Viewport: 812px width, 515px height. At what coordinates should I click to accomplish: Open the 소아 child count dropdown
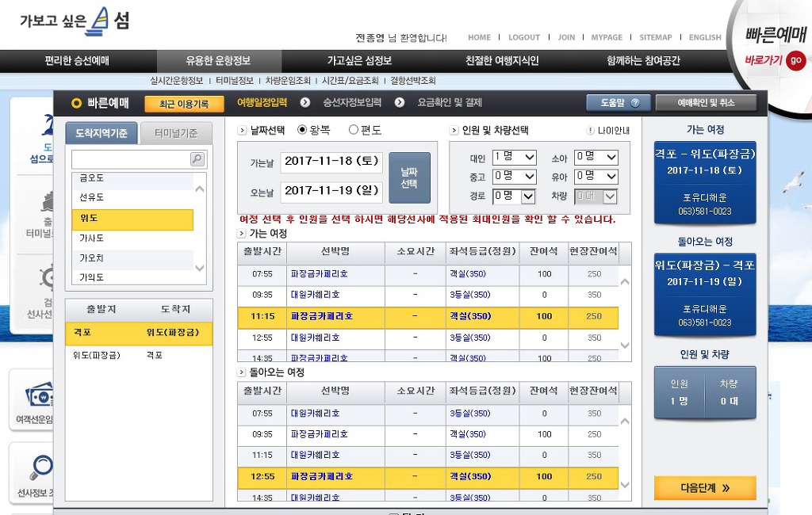coord(596,158)
